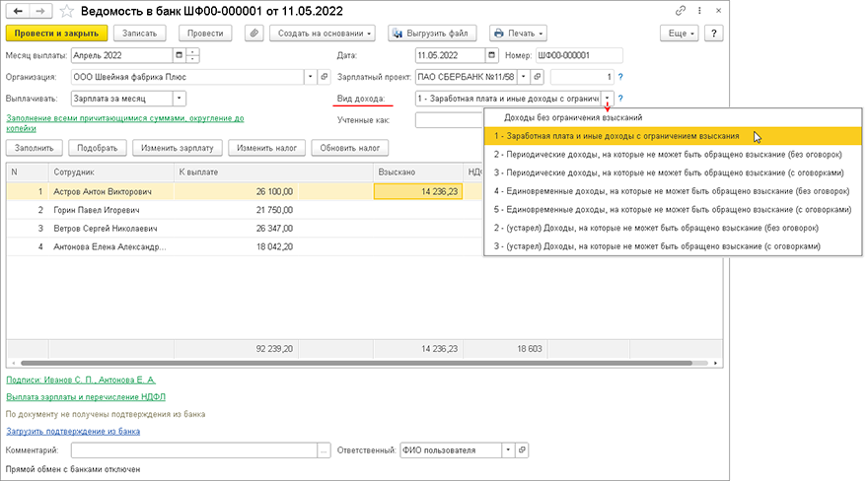Choose 5 - Единовременные доходы (с оговорками)
This screenshot has height=481, width=868.
[x=673, y=210]
